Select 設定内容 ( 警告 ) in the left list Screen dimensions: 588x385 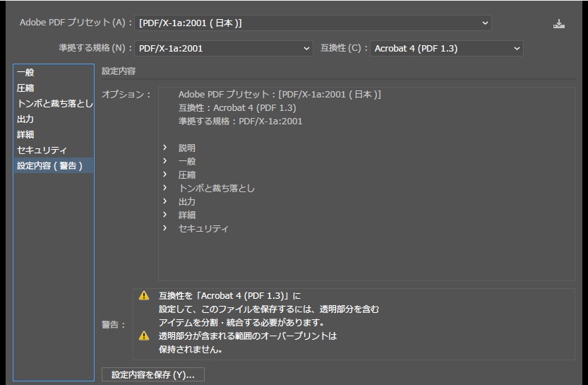(54, 165)
